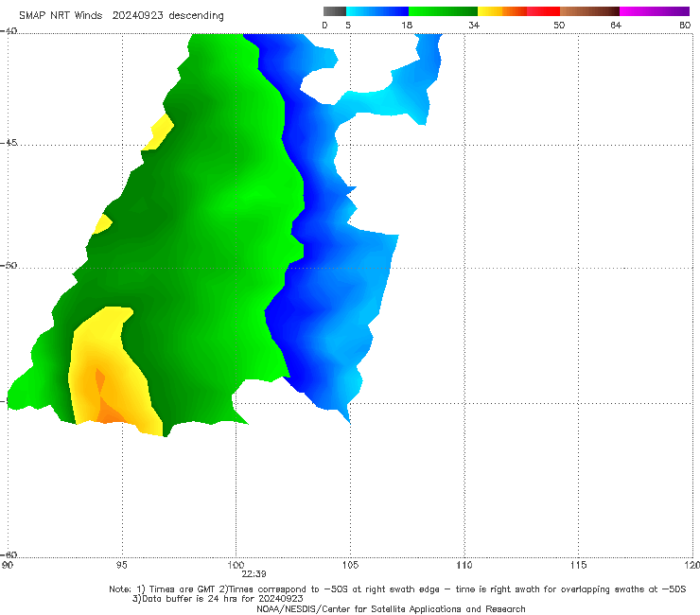Click latitude axis label '-60'
The image size is (700, 615).
[x=9, y=554]
